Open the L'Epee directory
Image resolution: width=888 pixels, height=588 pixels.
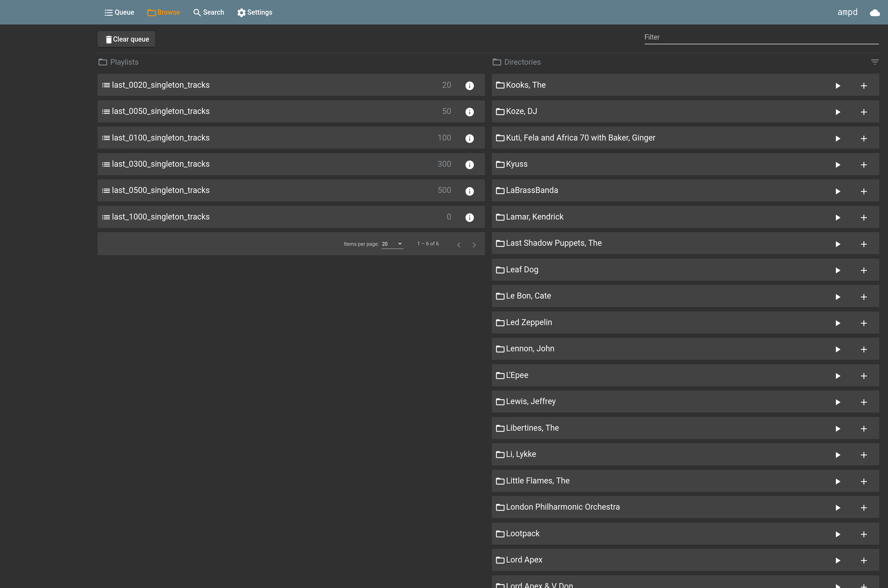[x=685, y=375]
